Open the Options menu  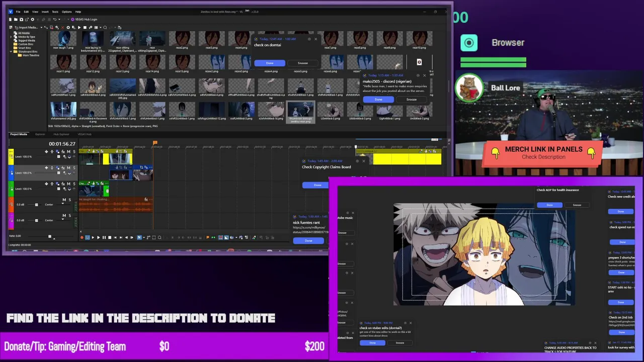pyautogui.click(x=66, y=12)
